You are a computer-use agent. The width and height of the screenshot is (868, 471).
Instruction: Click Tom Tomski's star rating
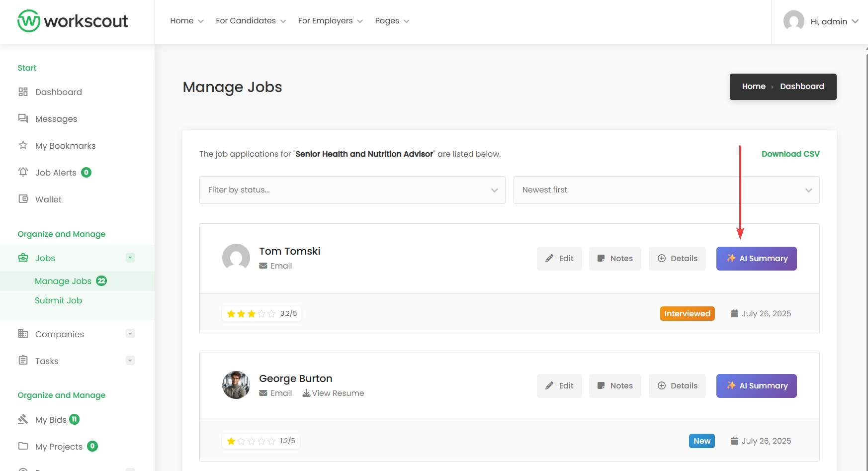tap(251, 314)
